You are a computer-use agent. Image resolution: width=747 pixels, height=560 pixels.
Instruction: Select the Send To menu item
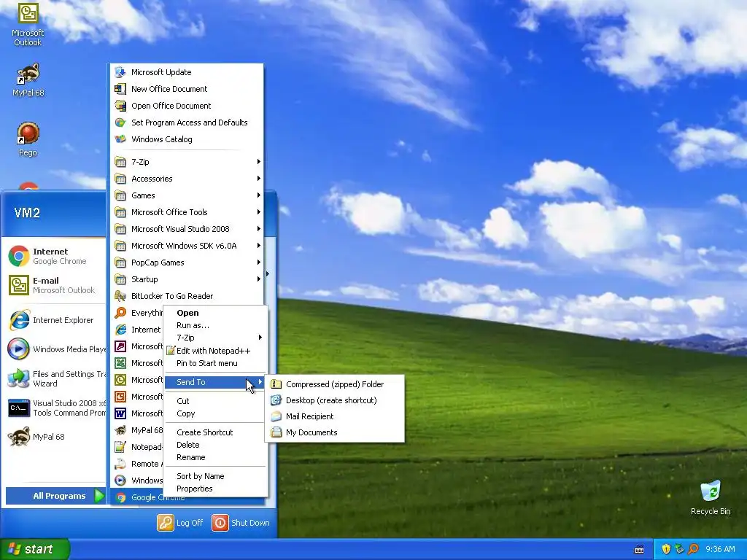[x=215, y=382]
